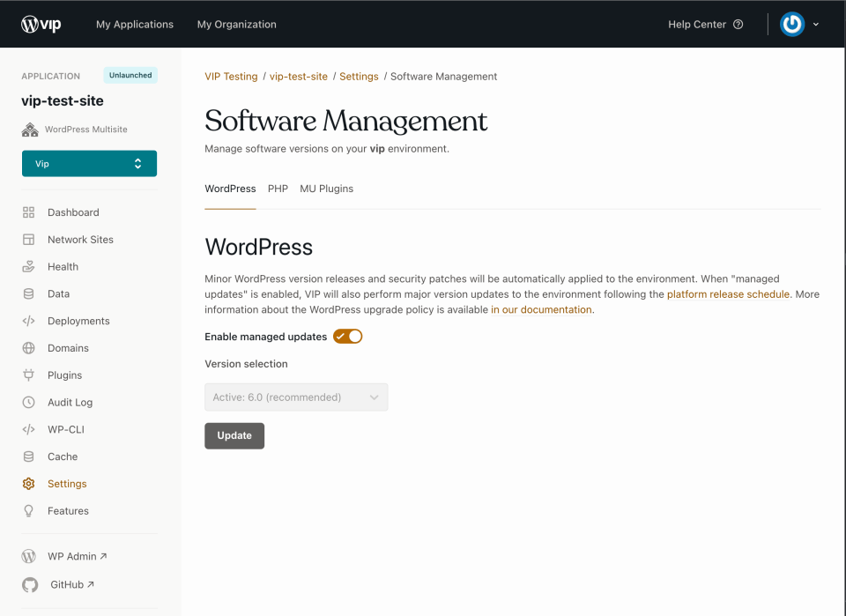Image resolution: width=846 pixels, height=616 pixels.
Task: Select the WordPress tab
Action: pos(230,189)
